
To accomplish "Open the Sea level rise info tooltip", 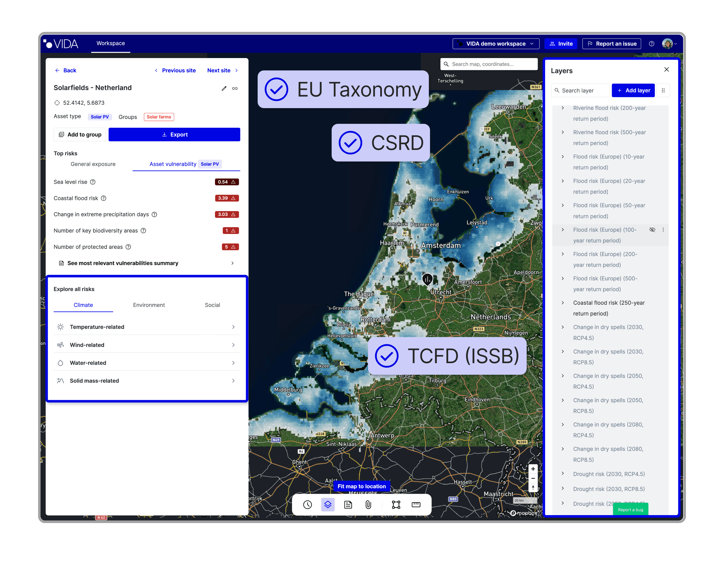I will 93,182.
